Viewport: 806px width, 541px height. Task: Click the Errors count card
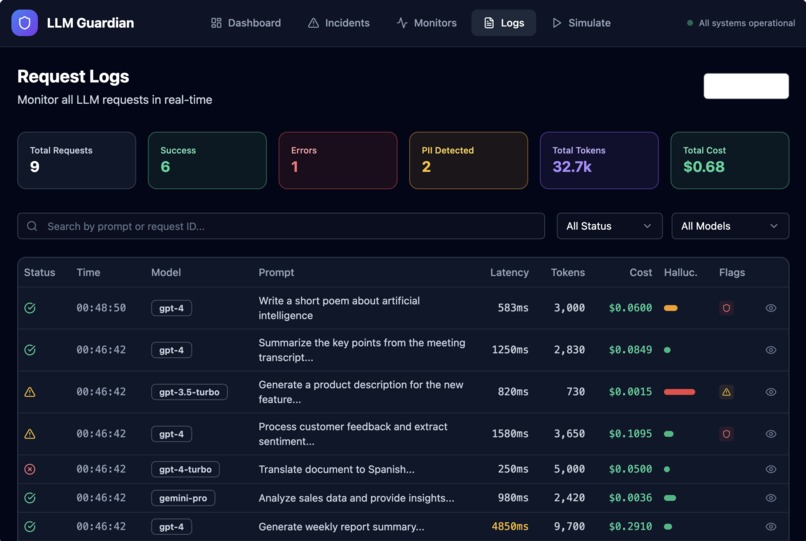[338, 160]
